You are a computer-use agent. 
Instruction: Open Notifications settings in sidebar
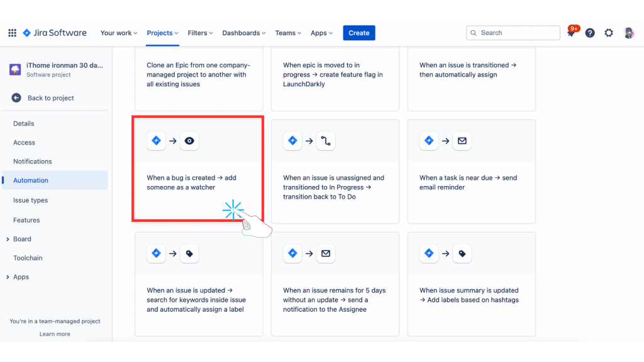(33, 162)
